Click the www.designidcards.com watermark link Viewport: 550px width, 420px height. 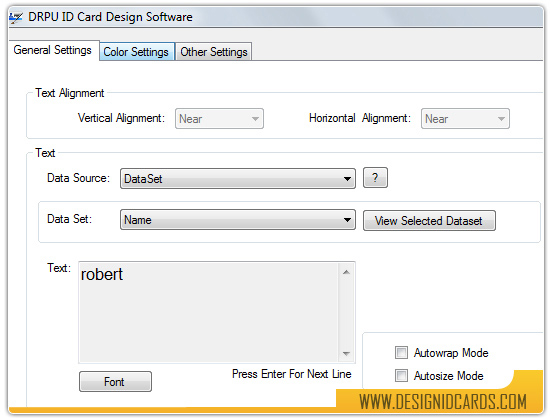point(442,402)
